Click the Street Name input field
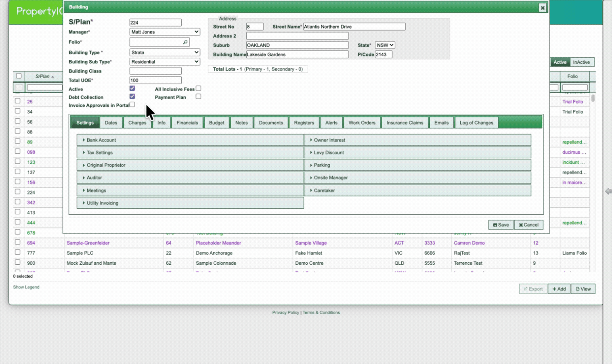 pyautogui.click(x=354, y=27)
